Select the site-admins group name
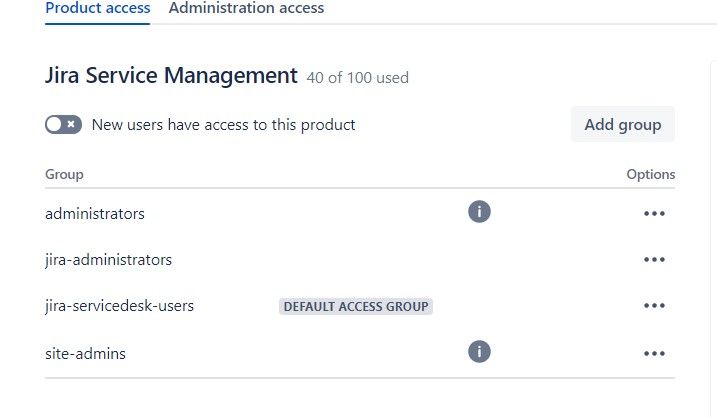The height and width of the screenshot is (417, 717). click(85, 354)
